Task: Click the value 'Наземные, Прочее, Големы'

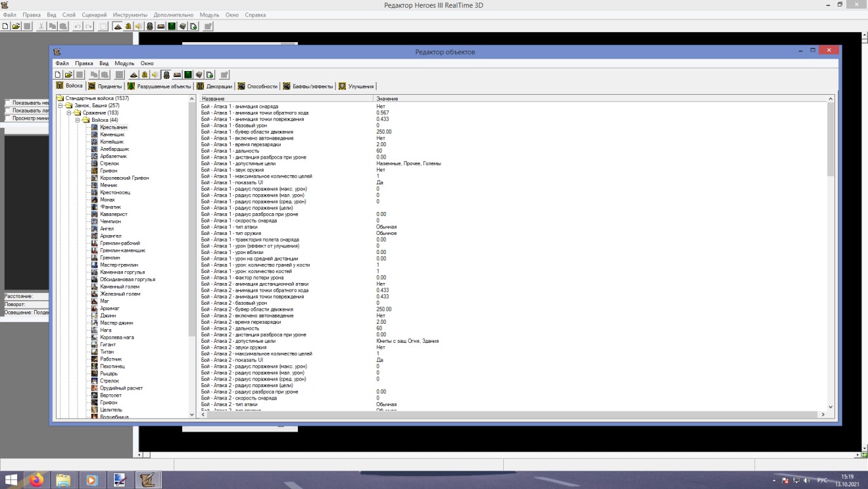Action: [x=408, y=163]
